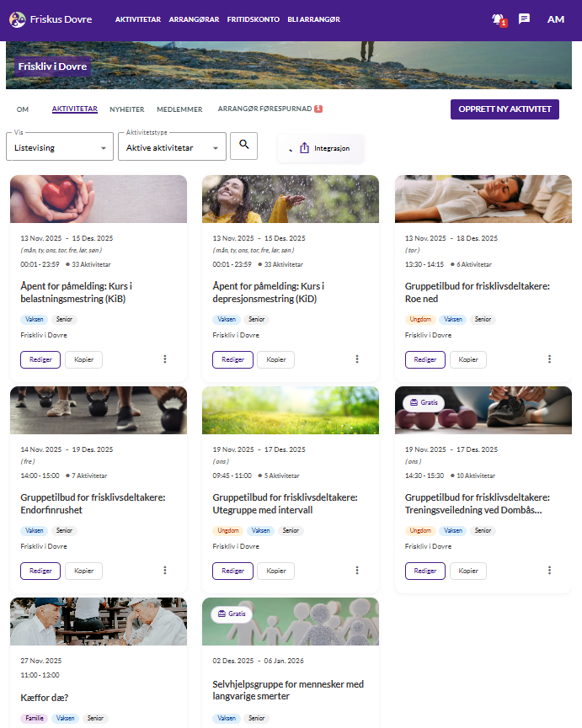
Task: Open Arrangør førespurnad tab
Action: [265, 109]
